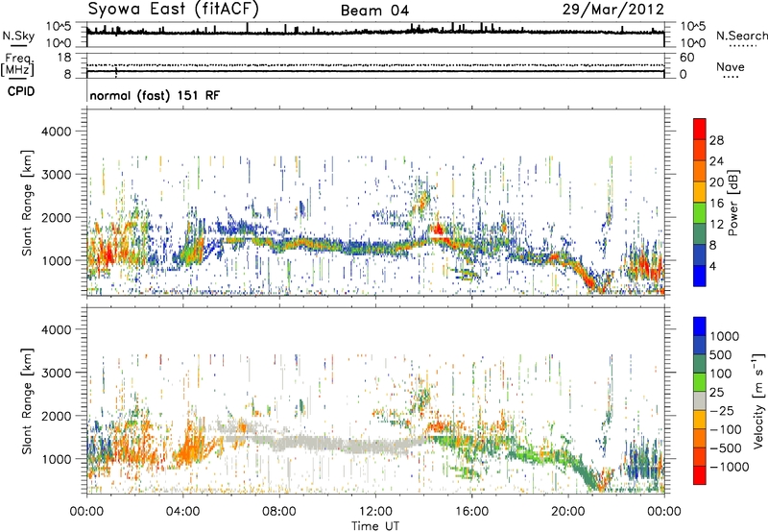
Task: Click the 'Syowa East (fitACF)' title
Action: (173, 10)
